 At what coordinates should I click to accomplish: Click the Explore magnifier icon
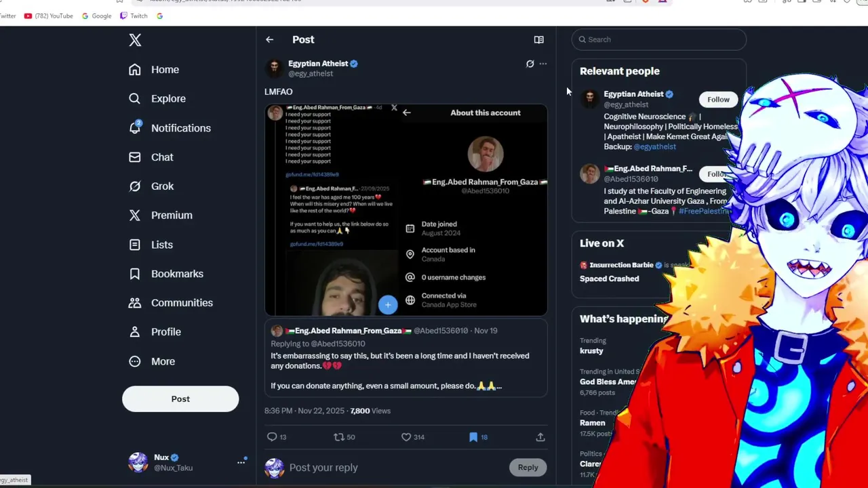135,99
